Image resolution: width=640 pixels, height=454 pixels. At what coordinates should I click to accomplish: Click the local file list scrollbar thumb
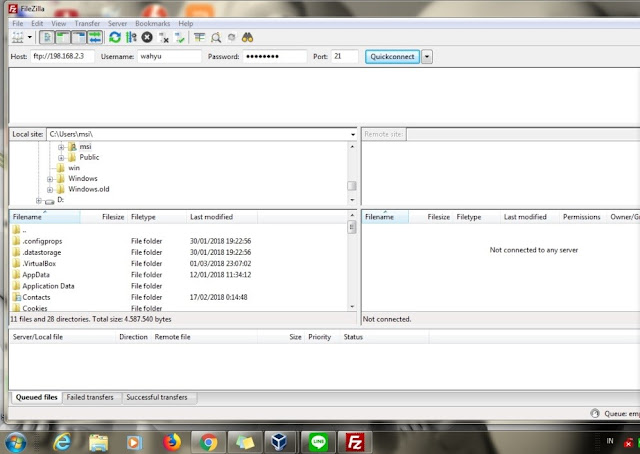[x=352, y=227]
